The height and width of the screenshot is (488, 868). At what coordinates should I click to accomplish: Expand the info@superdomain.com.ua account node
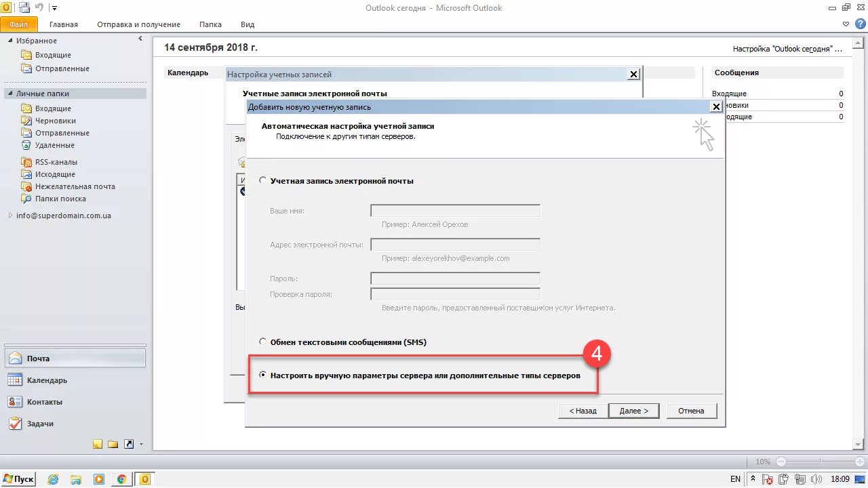[x=10, y=216]
